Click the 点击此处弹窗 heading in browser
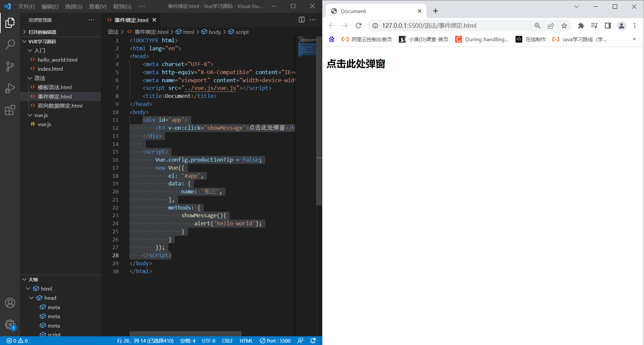The image size is (644, 345). point(356,64)
